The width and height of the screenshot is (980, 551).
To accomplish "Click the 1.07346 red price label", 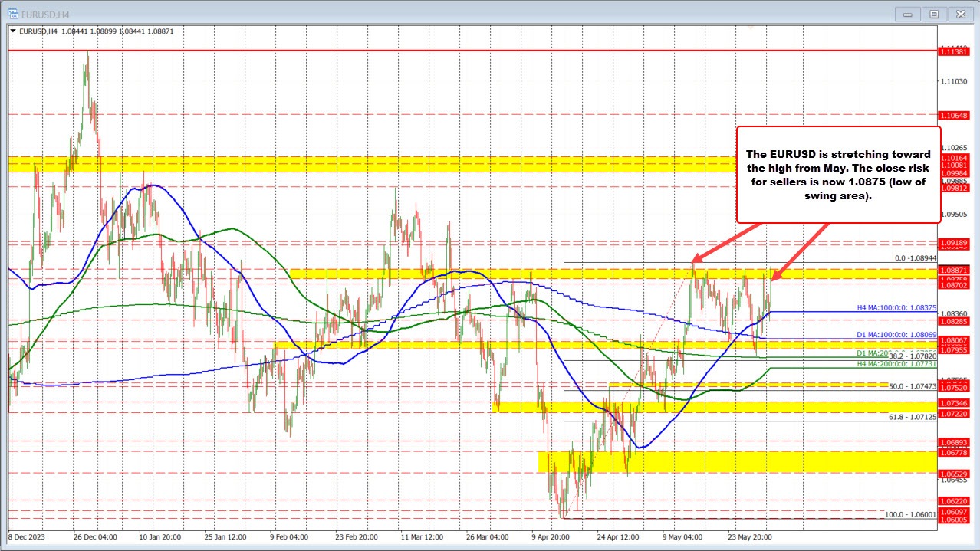I will tap(954, 402).
